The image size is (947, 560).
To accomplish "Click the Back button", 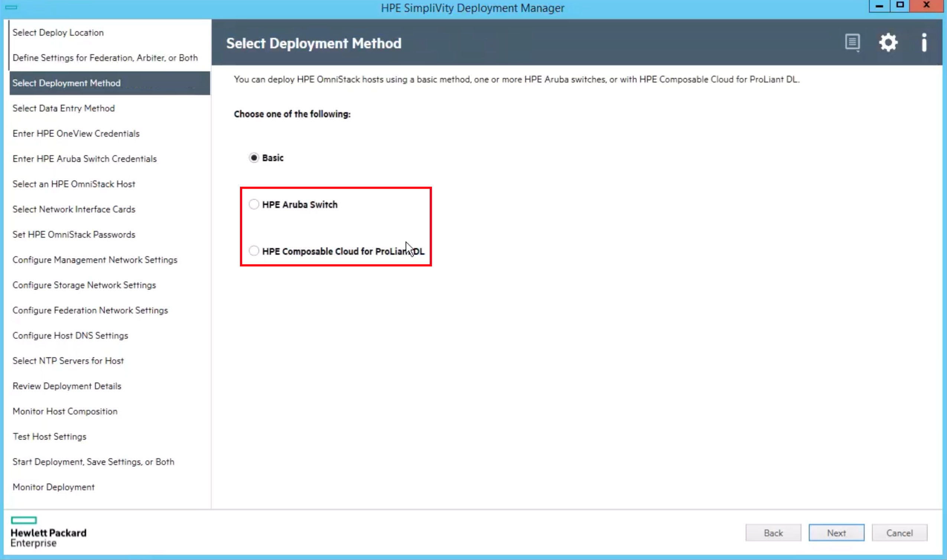I will pyautogui.click(x=773, y=533).
